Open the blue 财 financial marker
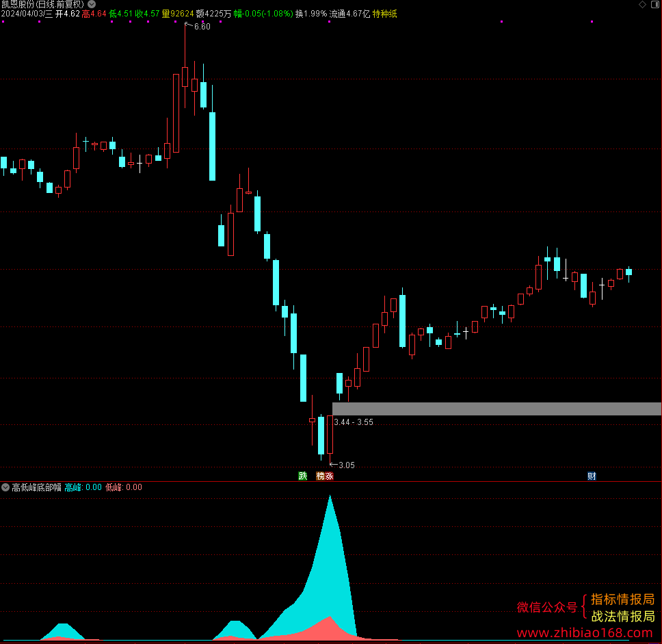 click(592, 476)
